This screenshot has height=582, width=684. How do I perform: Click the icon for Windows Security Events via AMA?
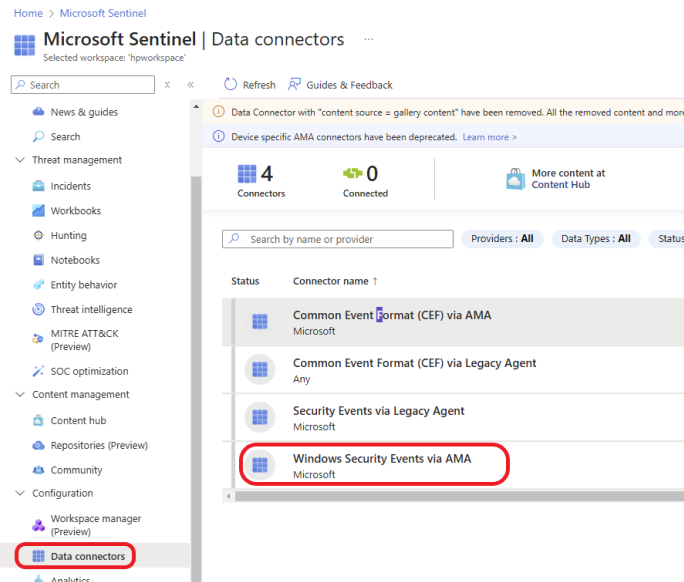tap(260, 465)
